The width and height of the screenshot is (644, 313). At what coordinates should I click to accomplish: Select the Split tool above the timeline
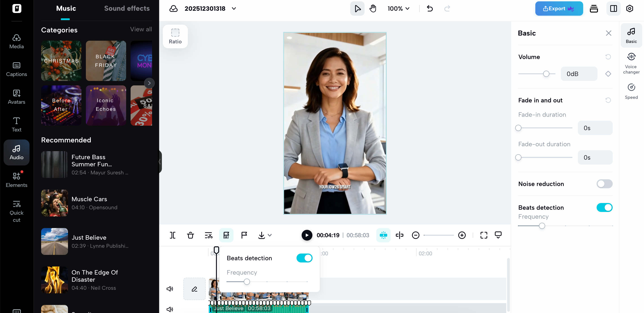[172, 235]
